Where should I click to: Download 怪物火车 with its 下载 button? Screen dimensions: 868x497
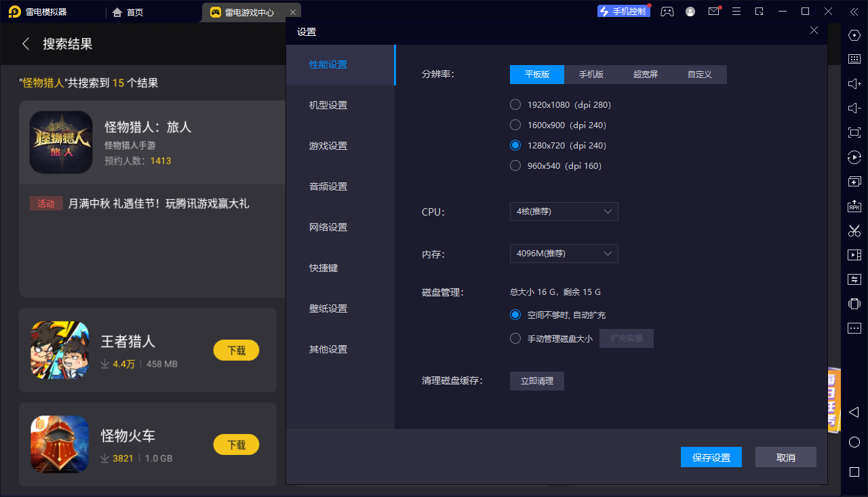[x=236, y=445]
